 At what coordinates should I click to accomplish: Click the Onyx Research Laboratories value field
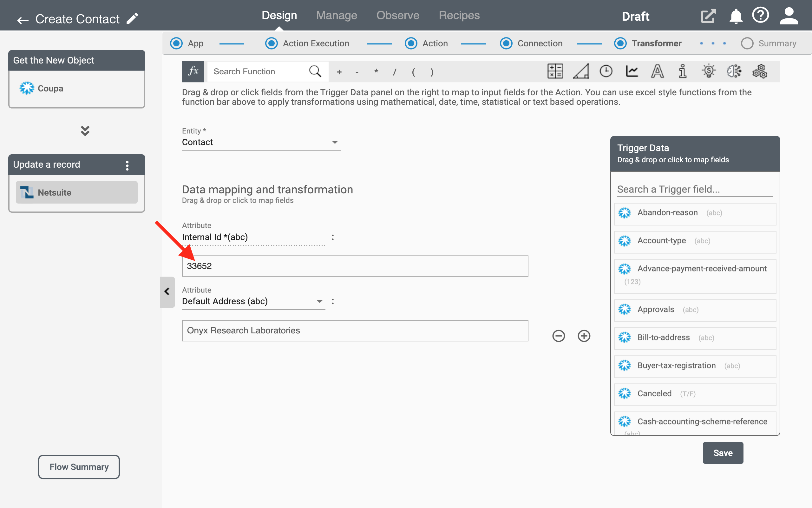click(355, 331)
